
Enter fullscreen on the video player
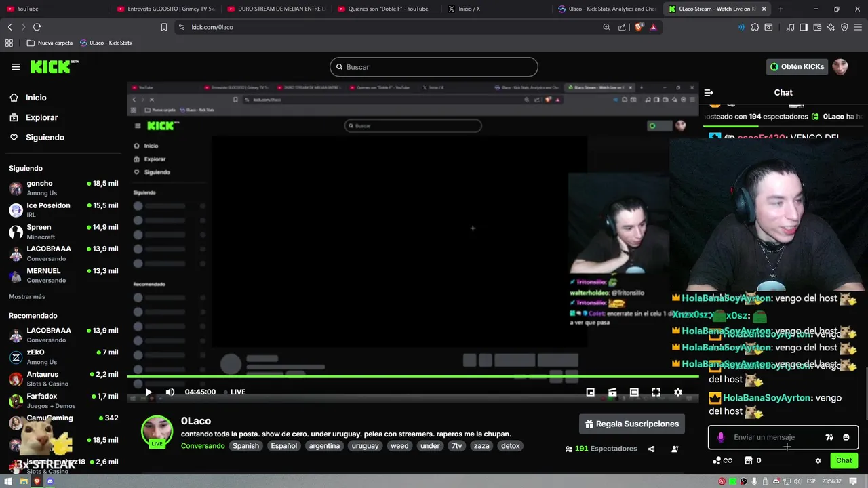(656, 392)
